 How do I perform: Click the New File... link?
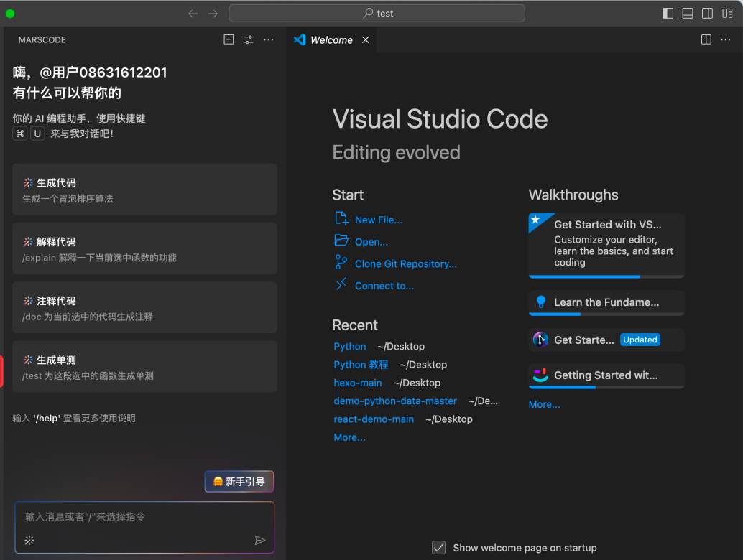378,220
